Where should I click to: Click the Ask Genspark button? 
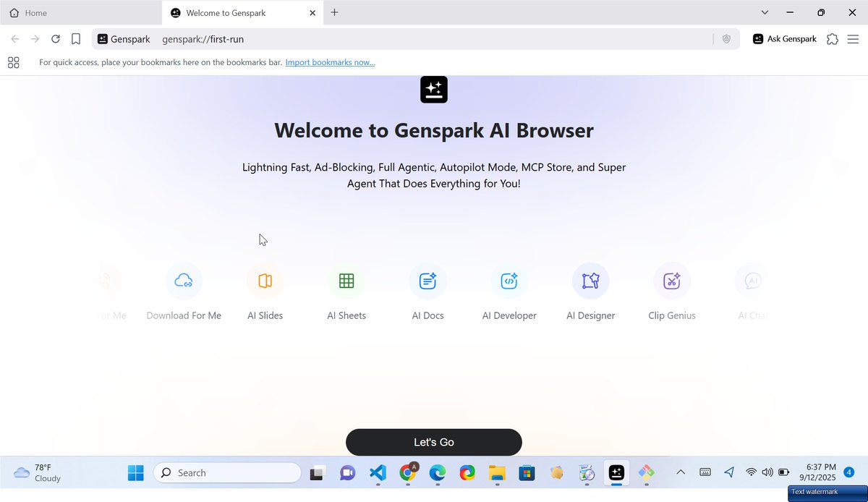(784, 39)
